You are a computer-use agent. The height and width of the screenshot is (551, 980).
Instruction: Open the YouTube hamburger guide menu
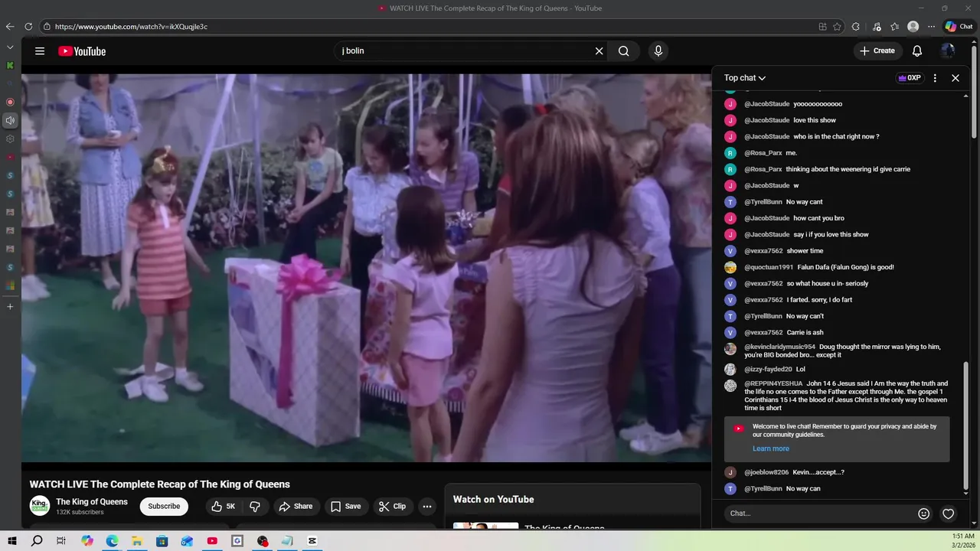click(x=40, y=51)
